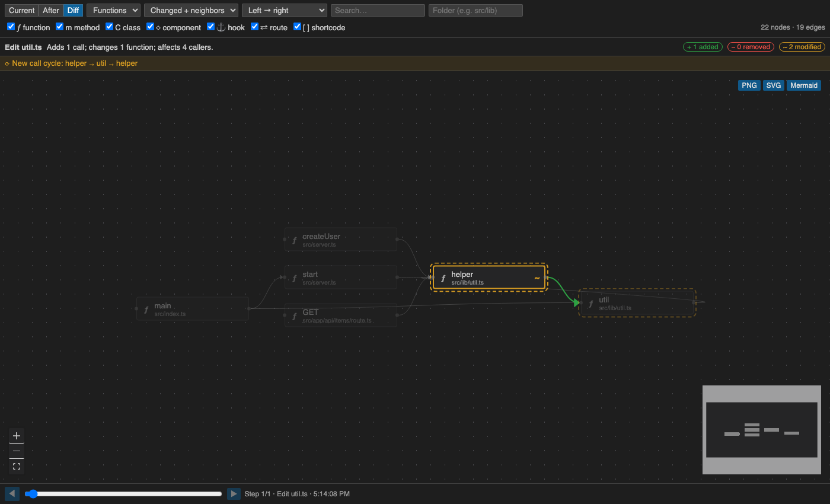The width and height of the screenshot is (830, 504).
Task: Toggle the route type checkbox
Action: pyautogui.click(x=254, y=27)
